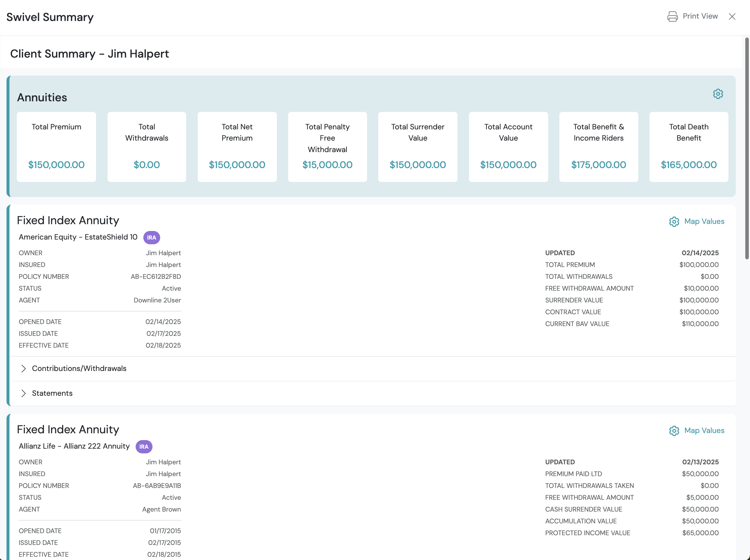
Task: Click Allianz Life - Allianz 222 Annuity title
Action: pyautogui.click(x=74, y=446)
